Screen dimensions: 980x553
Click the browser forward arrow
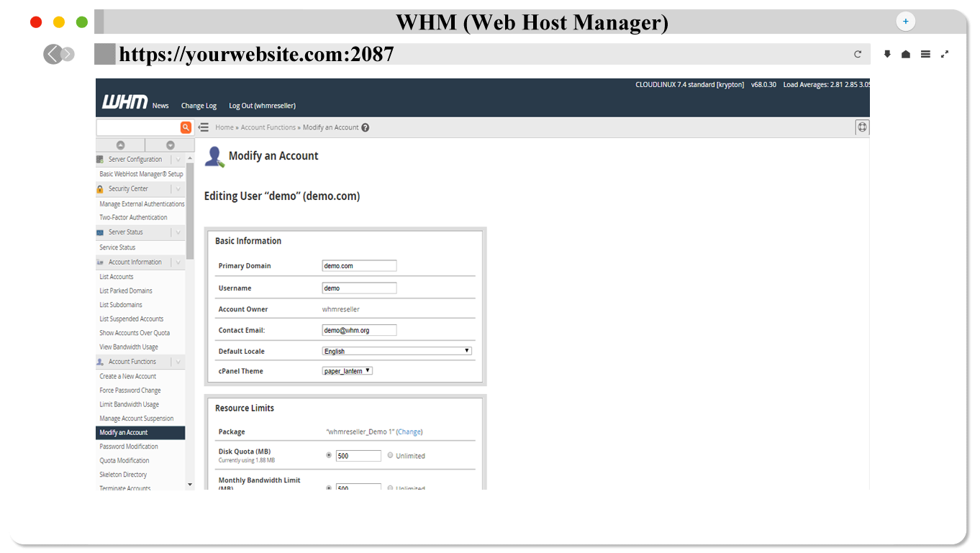point(68,54)
